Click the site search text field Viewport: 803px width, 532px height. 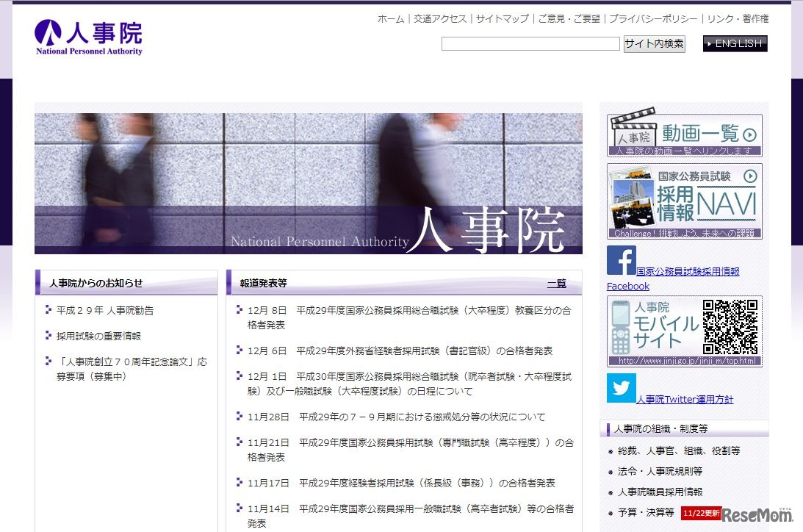point(530,44)
